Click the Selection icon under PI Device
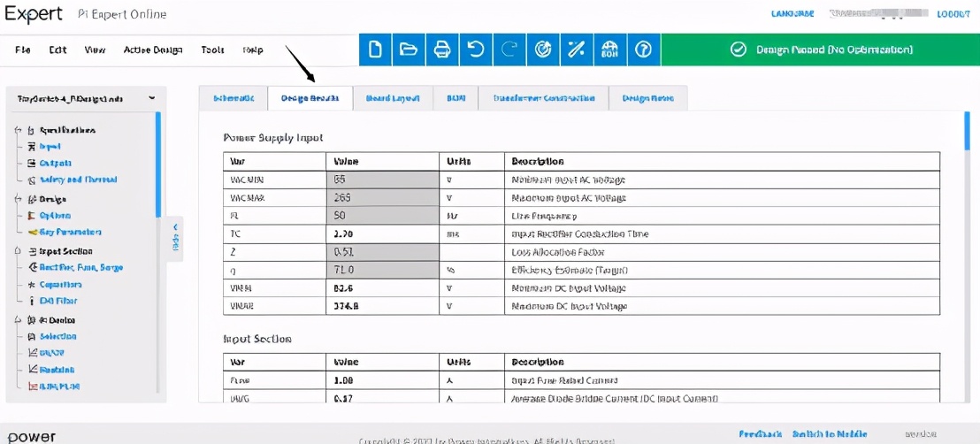The width and height of the screenshot is (980, 444). click(32, 336)
